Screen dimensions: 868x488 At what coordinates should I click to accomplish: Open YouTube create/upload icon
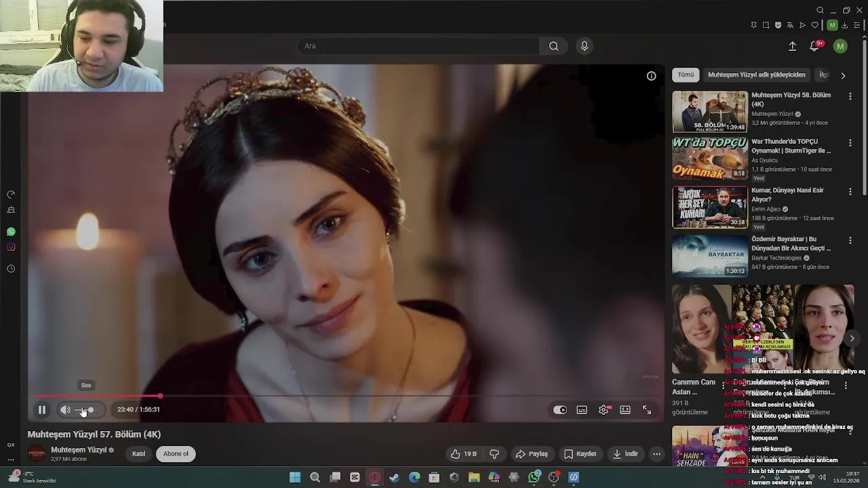coord(792,46)
